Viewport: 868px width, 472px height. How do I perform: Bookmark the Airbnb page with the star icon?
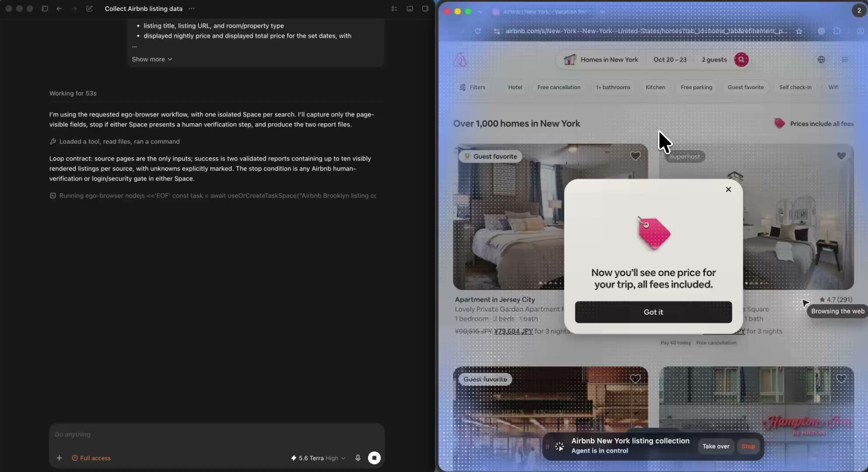pos(799,31)
